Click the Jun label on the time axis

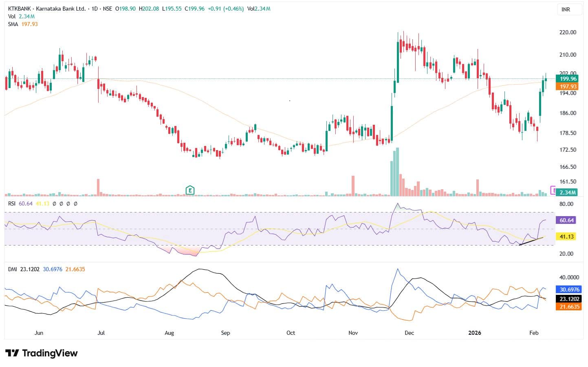click(39, 333)
